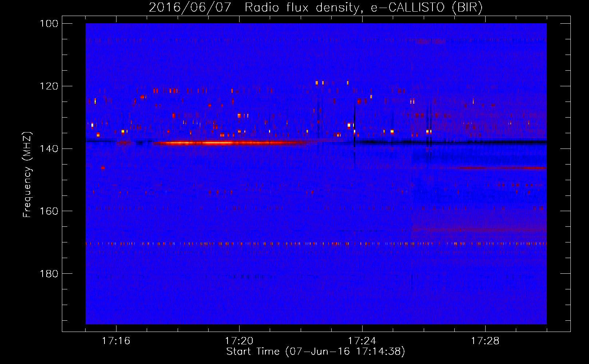
Task: Click the 17:20 time tick label
Action: click(239, 341)
